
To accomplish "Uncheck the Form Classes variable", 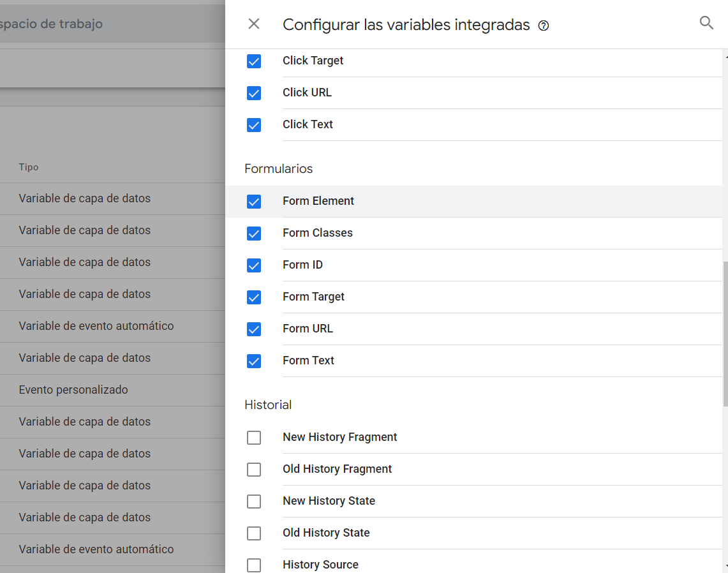I will pyautogui.click(x=254, y=234).
